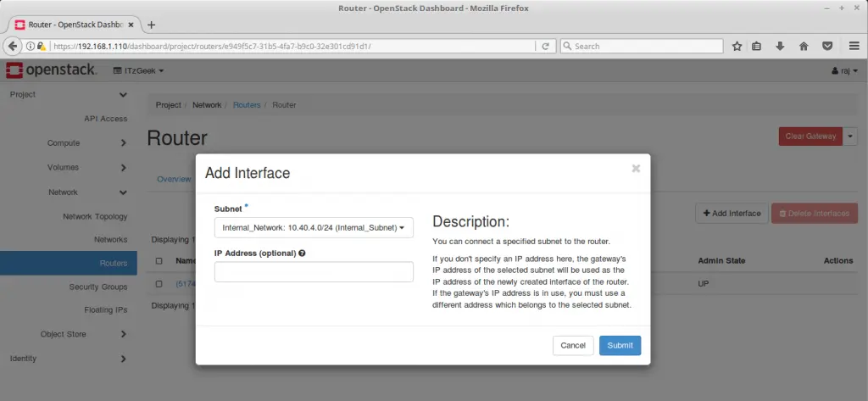This screenshot has height=401, width=868.
Task: Click the Admin State column header
Action: [x=721, y=260]
